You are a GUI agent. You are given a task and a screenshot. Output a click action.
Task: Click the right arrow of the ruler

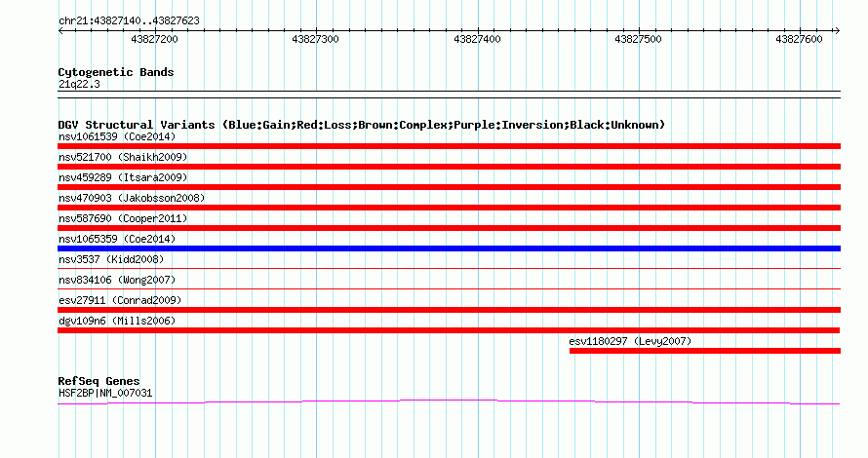click(x=837, y=31)
